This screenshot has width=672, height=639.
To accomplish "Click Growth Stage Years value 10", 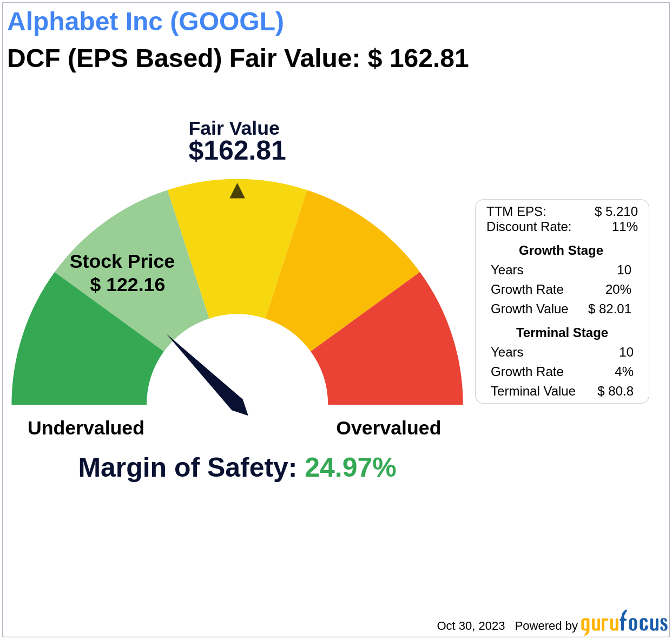I will 624,270.
